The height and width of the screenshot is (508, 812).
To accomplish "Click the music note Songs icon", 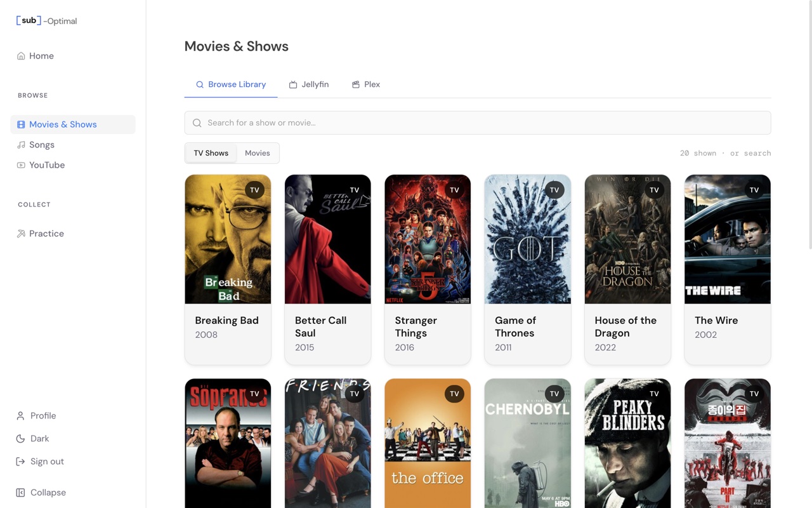I will click(21, 145).
